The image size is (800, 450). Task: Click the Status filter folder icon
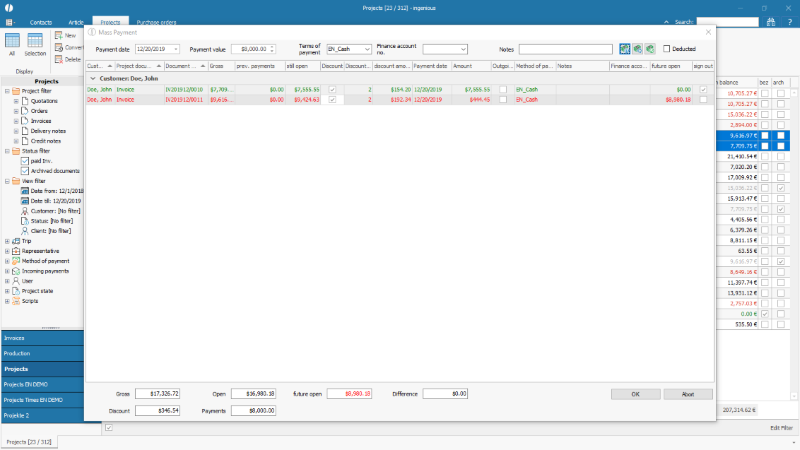pyautogui.click(x=16, y=151)
